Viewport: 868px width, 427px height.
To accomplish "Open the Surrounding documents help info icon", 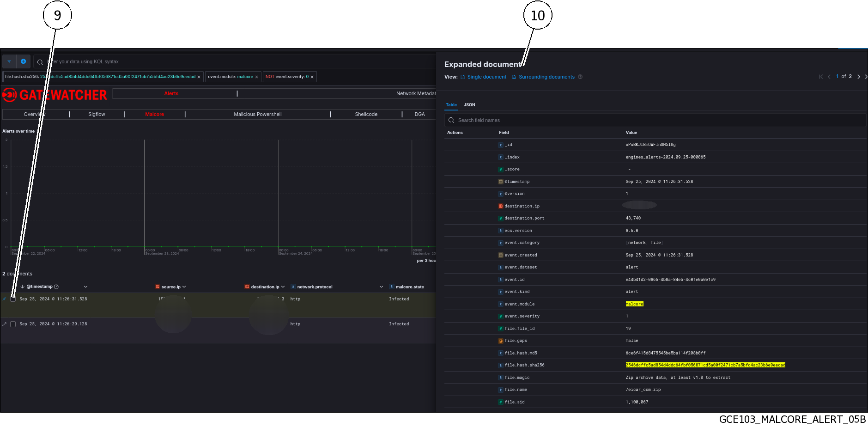I will point(580,77).
